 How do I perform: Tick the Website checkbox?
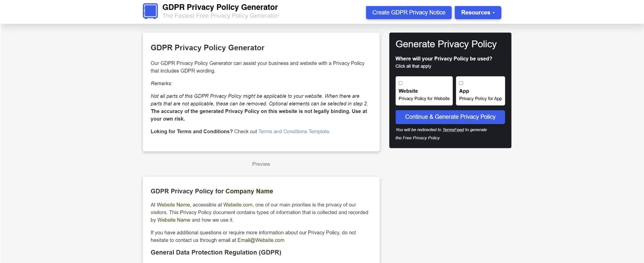point(400,83)
